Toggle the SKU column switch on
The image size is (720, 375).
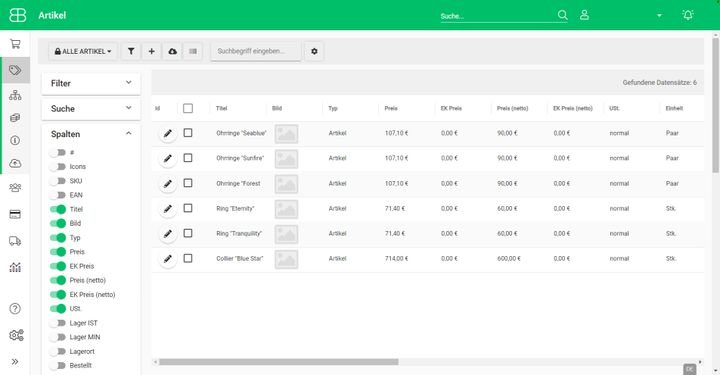pos(58,181)
